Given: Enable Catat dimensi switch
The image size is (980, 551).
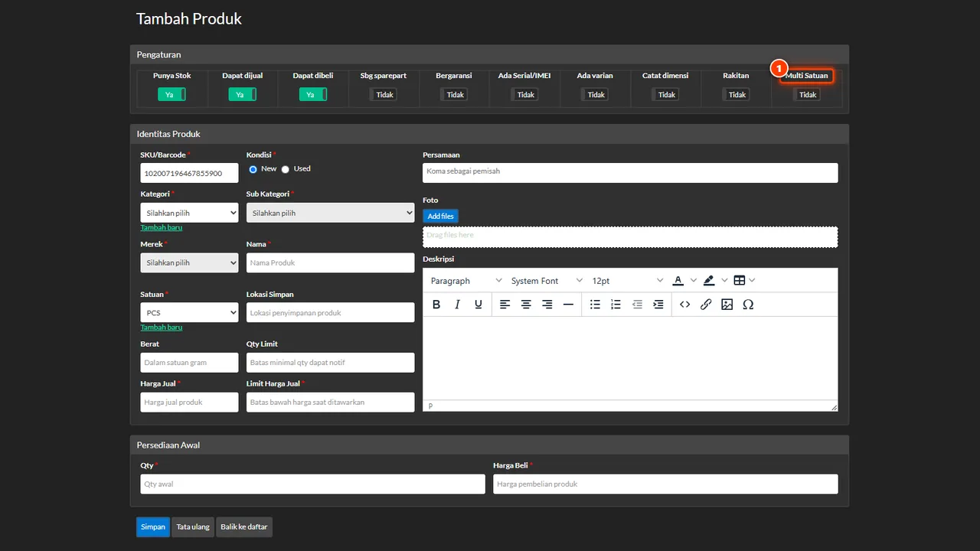Looking at the screenshot, I should pos(665,95).
